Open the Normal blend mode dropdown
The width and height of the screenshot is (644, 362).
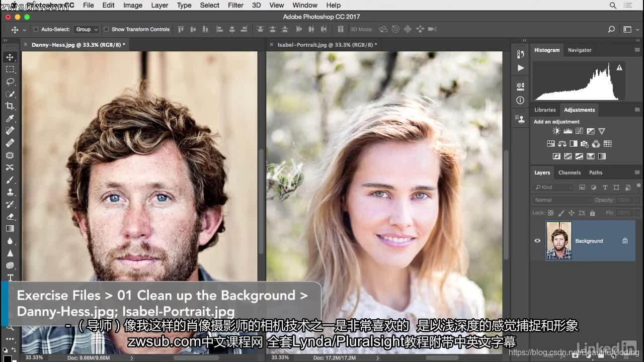click(562, 200)
